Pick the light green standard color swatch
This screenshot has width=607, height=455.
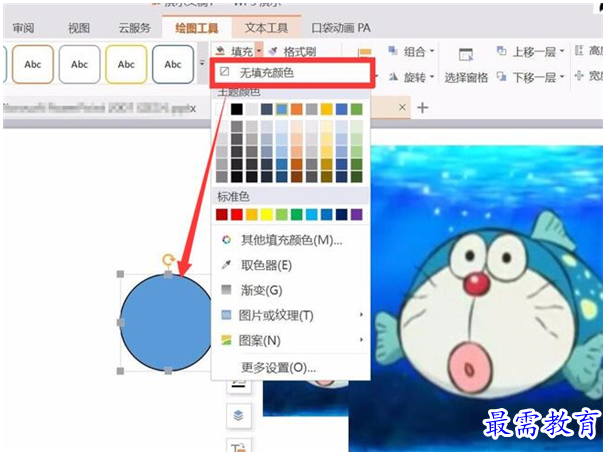tap(281, 214)
